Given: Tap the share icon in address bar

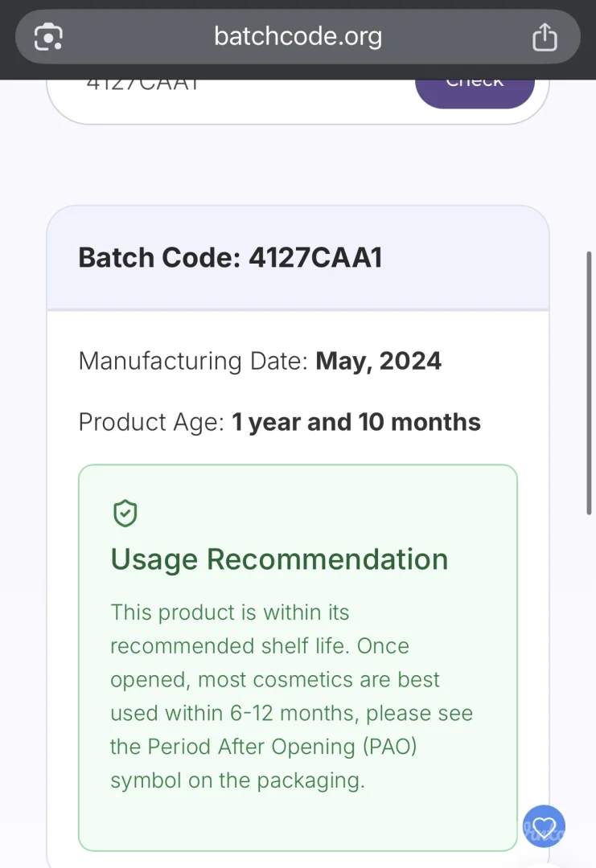Looking at the screenshot, I should (545, 37).
